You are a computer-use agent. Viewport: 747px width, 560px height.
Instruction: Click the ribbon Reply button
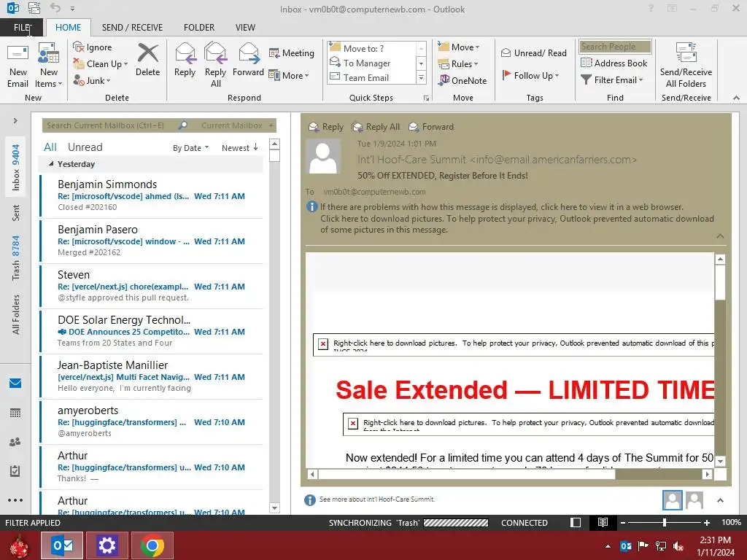coord(185,61)
